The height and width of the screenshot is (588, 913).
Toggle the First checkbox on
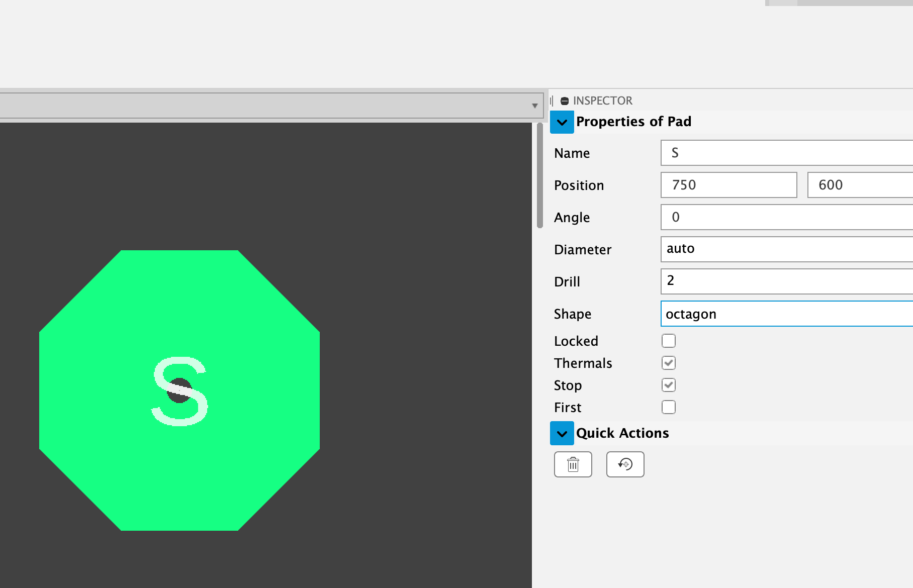[668, 407]
